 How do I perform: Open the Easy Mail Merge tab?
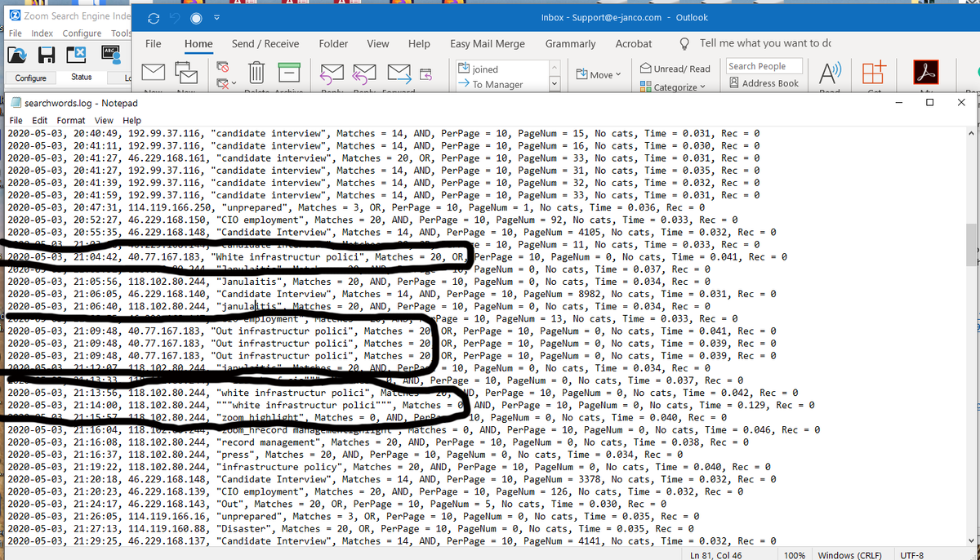488,44
